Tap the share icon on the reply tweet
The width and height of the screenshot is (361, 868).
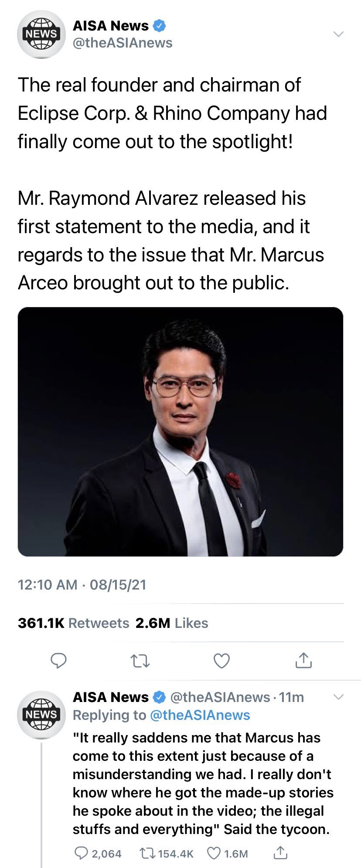[280, 853]
